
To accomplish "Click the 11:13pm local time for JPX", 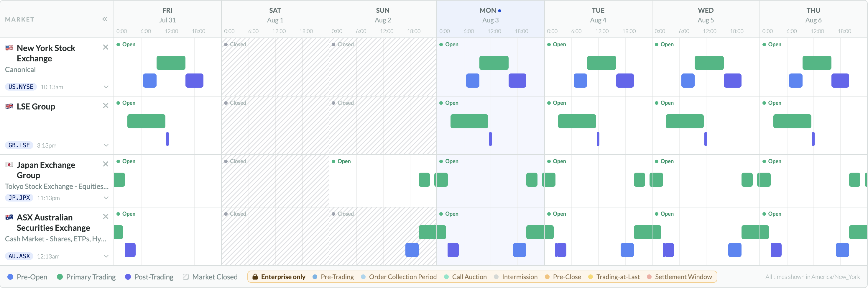I will coord(48,198).
